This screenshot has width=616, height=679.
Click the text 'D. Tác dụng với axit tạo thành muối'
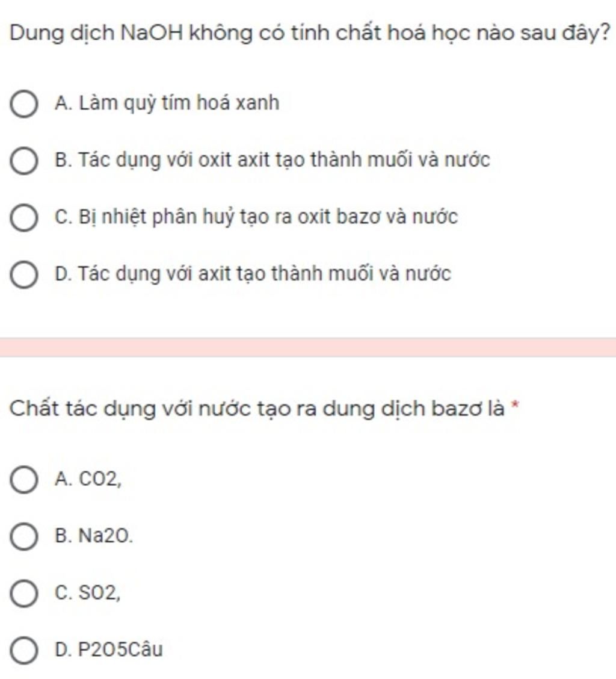(x=253, y=274)
